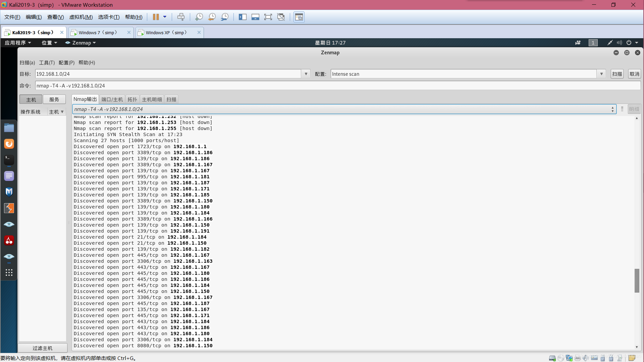Send Ctrl+Alt+Del to the VM
The width and height of the screenshot is (644, 362).
pos(181,17)
